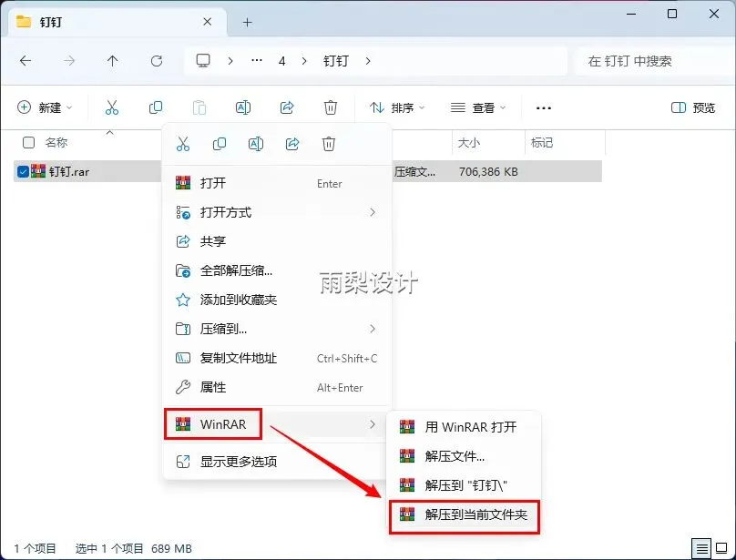Click the Share icon in the Explorer toolbar
The image size is (736, 560).
287,107
